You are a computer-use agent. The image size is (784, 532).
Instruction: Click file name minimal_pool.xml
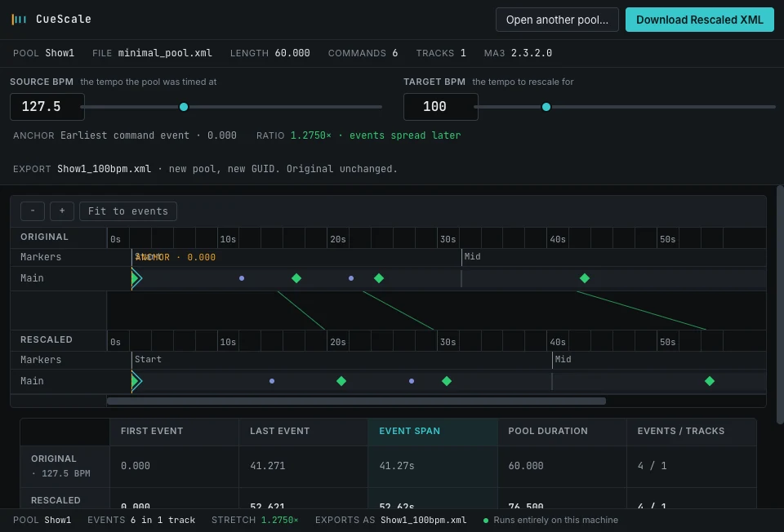165,53
